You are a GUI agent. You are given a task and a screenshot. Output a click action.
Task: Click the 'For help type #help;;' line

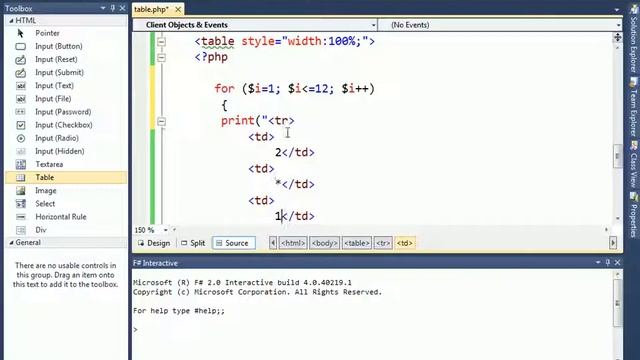coord(179,311)
